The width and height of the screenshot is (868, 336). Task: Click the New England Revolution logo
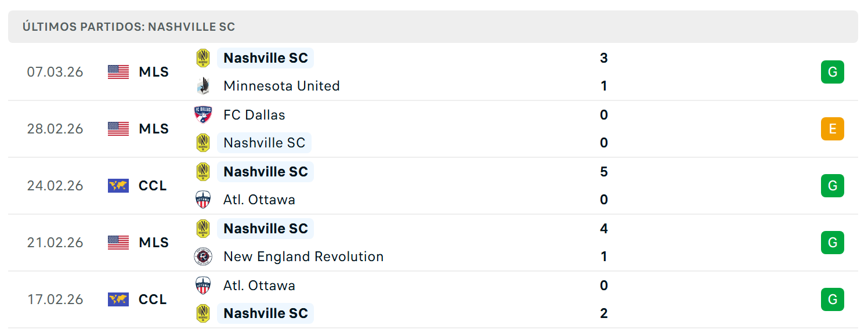(202, 256)
